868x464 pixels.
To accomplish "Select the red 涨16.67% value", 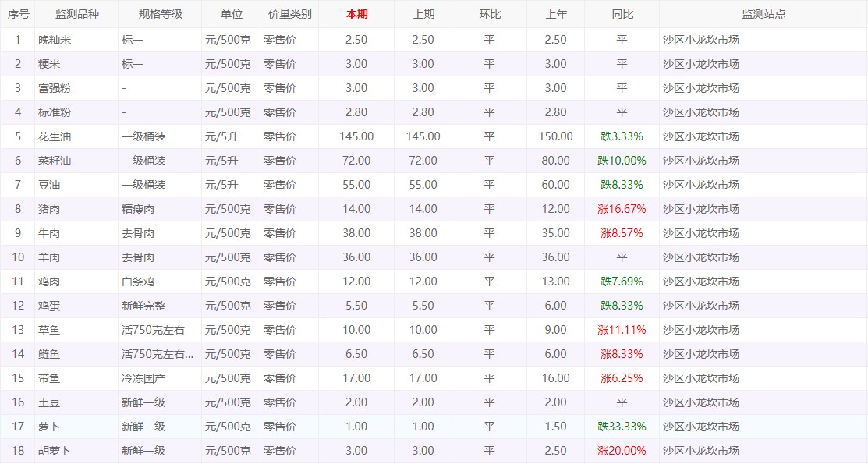I will (x=622, y=209).
